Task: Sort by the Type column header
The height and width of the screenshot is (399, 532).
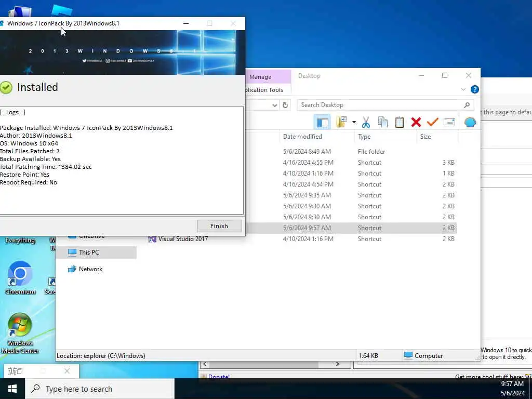Action: tap(364, 137)
